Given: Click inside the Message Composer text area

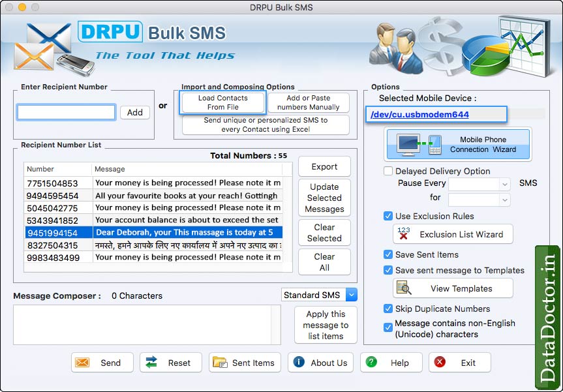Looking at the screenshot, I should click(x=142, y=325).
